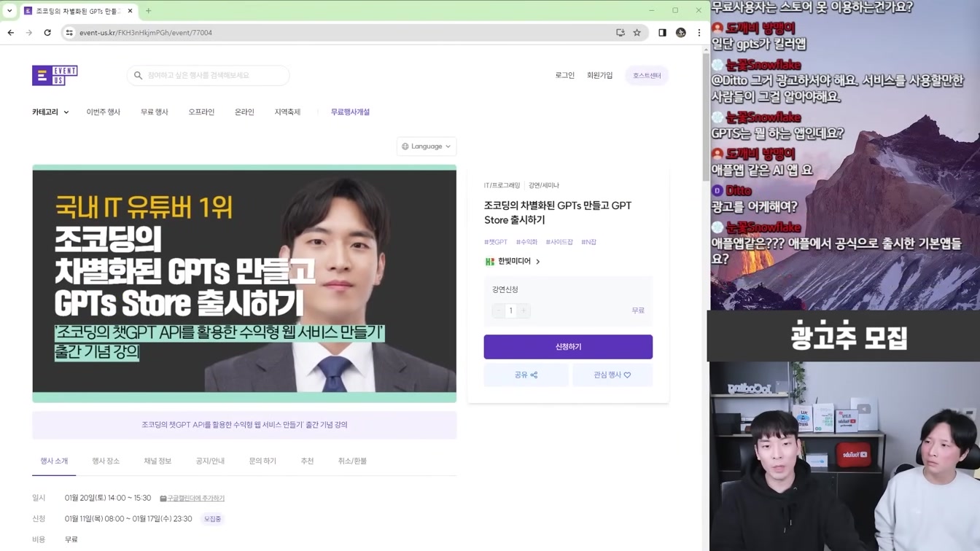Click 구글캘린더에 추가하기 link

(192, 499)
